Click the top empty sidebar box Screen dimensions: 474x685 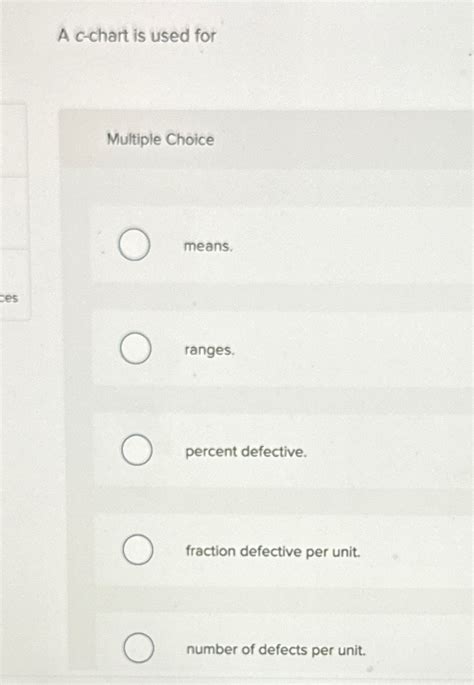(x=13, y=141)
